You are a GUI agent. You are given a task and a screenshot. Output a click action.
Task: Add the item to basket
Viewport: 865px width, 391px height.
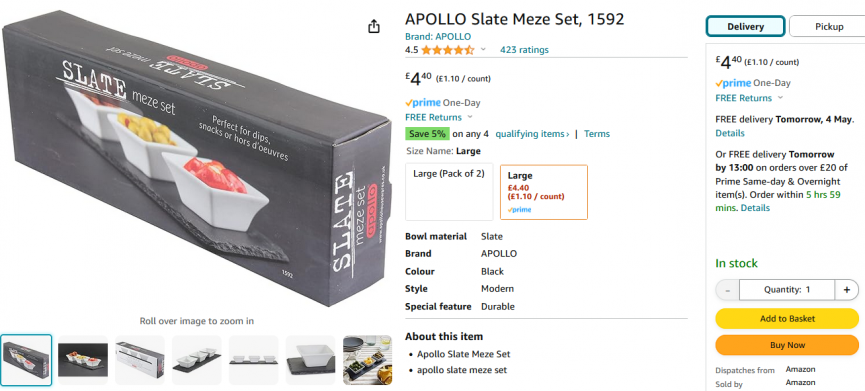point(787,318)
